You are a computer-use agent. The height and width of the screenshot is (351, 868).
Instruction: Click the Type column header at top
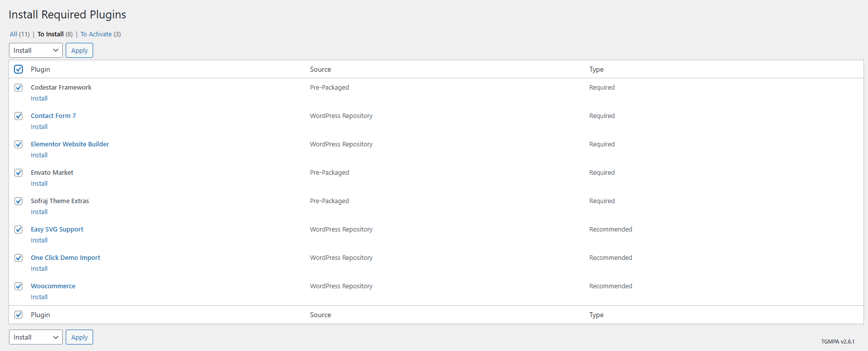[596, 69]
